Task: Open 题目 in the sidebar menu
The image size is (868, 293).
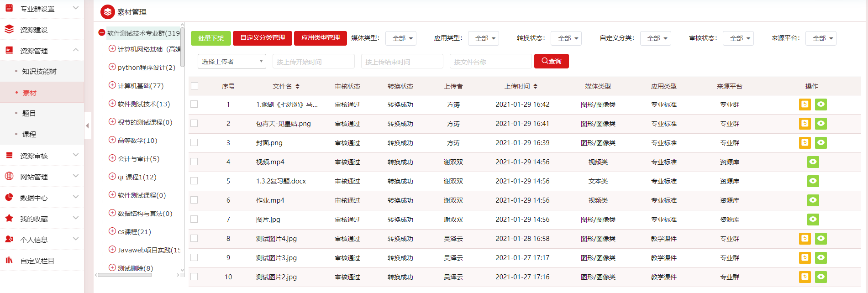Action: [x=29, y=114]
